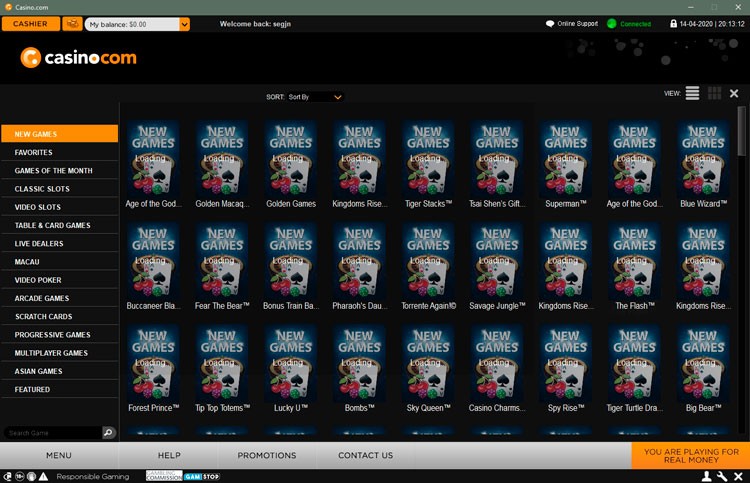Launch Buccaneer Blast game

coord(153,266)
